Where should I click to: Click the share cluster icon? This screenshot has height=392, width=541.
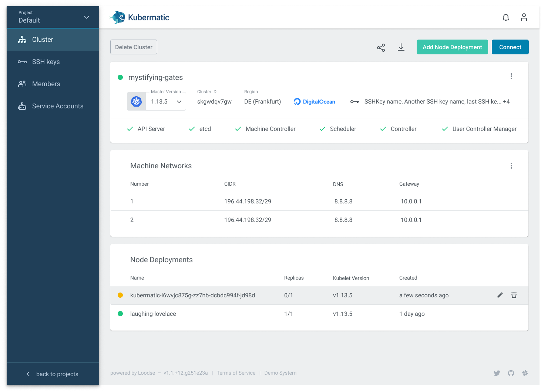pyautogui.click(x=381, y=47)
